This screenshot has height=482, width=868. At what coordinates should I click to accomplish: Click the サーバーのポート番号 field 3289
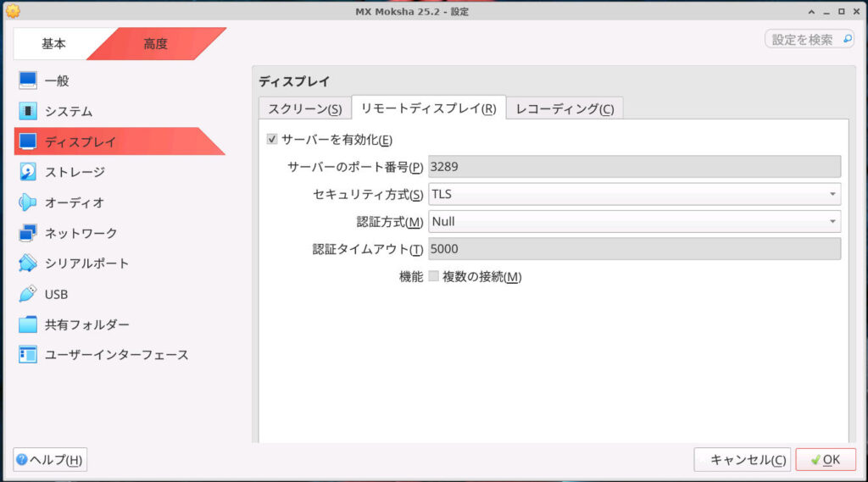634,167
